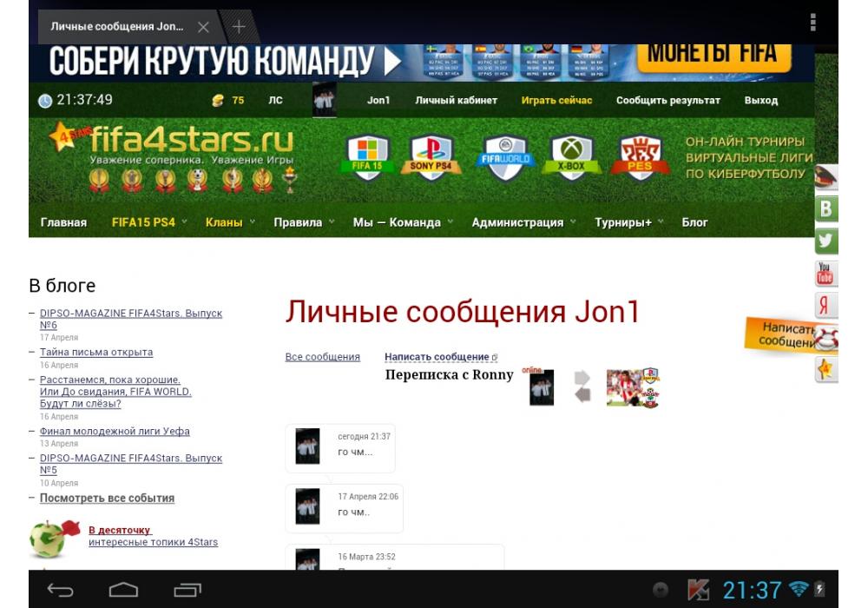
Task: Click the Собери крутую команду banner
Action: (x=224, y=61)
